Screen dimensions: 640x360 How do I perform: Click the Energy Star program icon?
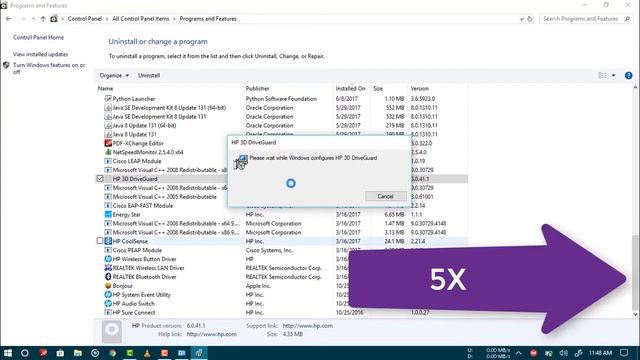click(108, 215)
